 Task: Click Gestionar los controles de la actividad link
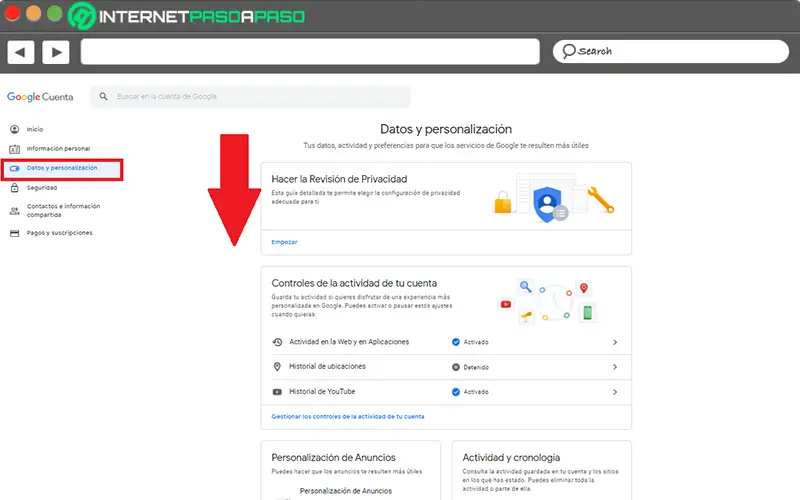[348, 417]
